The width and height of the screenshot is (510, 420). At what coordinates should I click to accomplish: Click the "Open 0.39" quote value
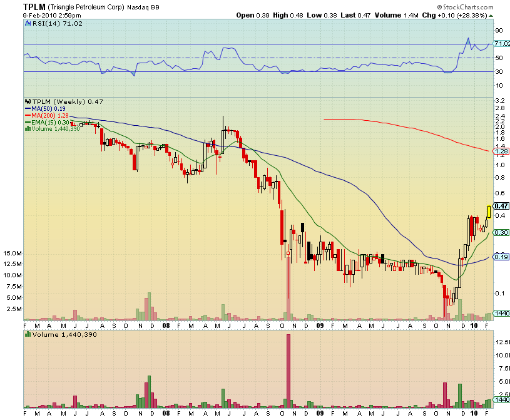(253, 15)
